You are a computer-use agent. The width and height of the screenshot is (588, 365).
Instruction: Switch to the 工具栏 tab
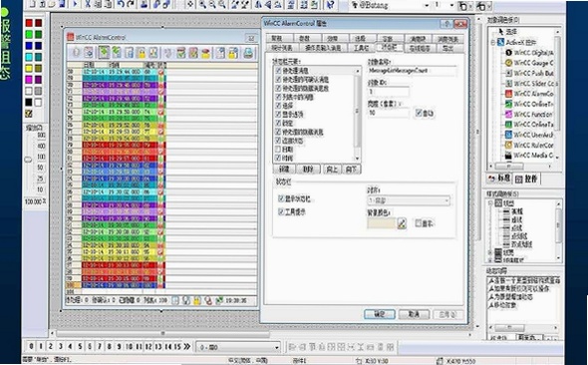[x=361, y=48]
